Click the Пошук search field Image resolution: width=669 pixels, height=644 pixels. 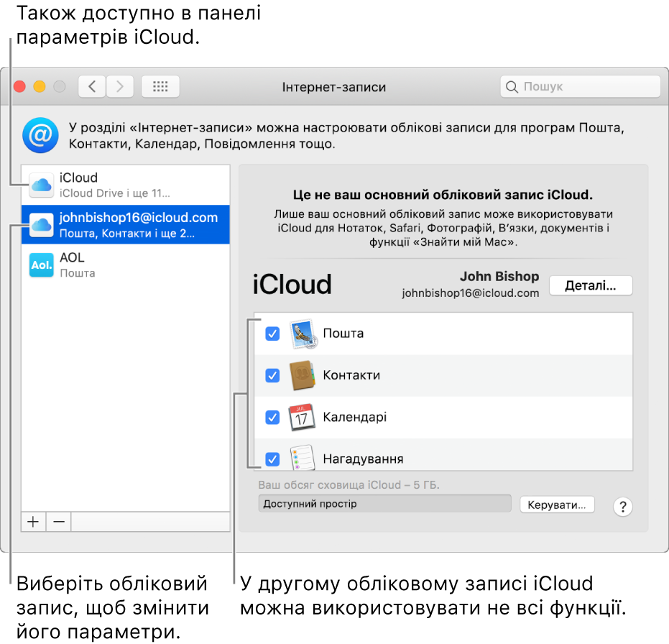coord(581,87)
